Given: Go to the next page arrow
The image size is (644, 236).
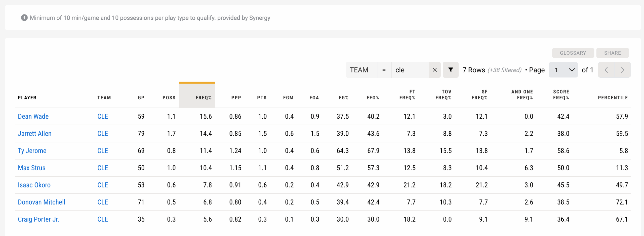Looking at the screenshot, I should (x=622, y=70).
